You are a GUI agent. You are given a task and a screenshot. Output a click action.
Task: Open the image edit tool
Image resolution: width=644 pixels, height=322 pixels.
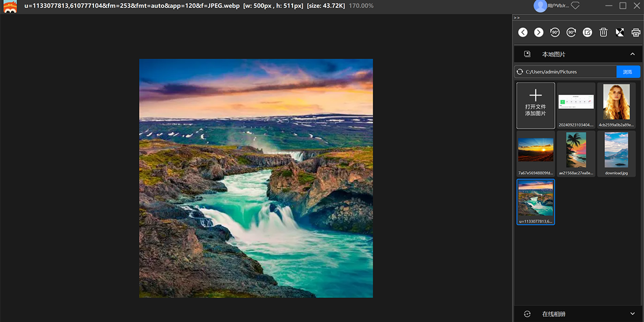click(588, 33)
